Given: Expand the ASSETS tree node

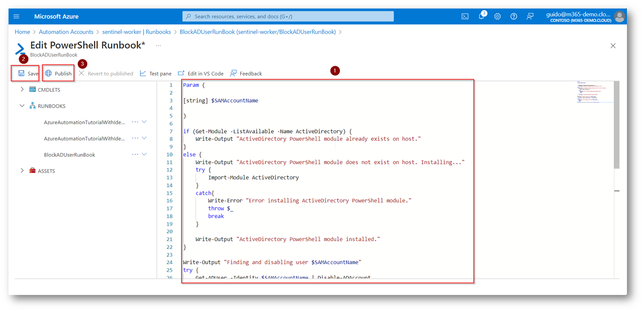Looking at the screenshot, I should 22,171.
